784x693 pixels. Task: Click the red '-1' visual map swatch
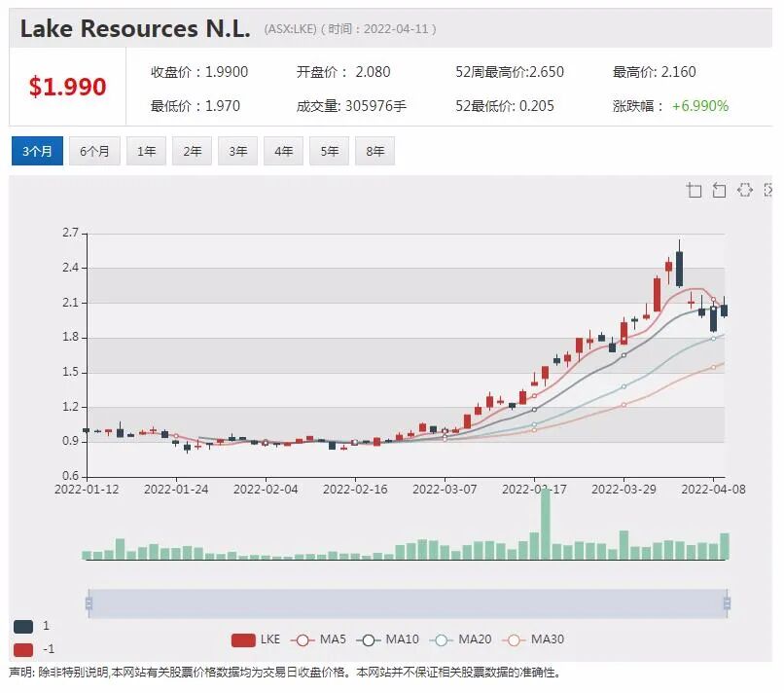tap(23, 650)
